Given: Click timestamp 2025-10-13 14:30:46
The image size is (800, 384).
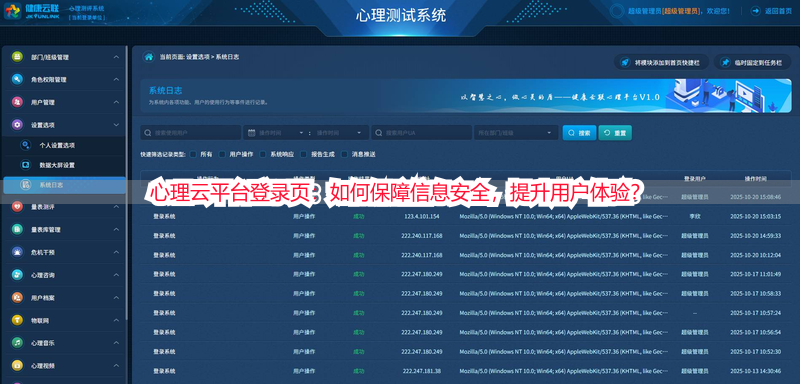Looking at the screenshot, I should tap(755, 371).
